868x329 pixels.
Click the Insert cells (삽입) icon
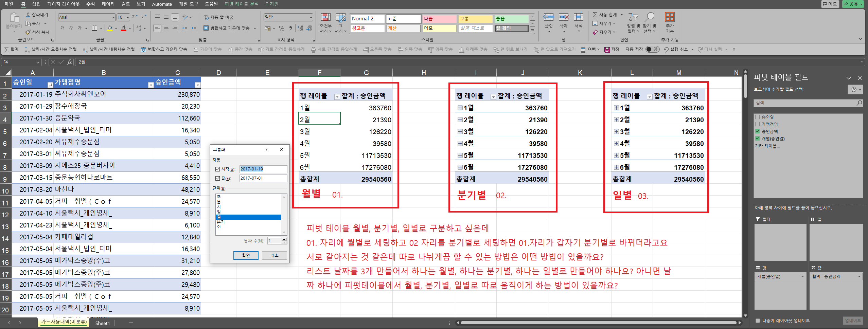pyautogui.click(x=548, y=17)
